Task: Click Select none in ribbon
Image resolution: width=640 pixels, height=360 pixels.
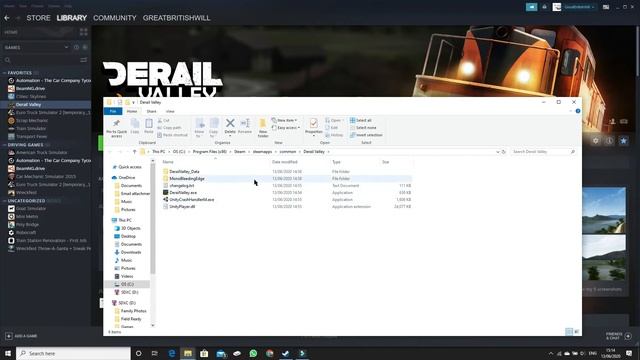Action: [x=363, y=128]
